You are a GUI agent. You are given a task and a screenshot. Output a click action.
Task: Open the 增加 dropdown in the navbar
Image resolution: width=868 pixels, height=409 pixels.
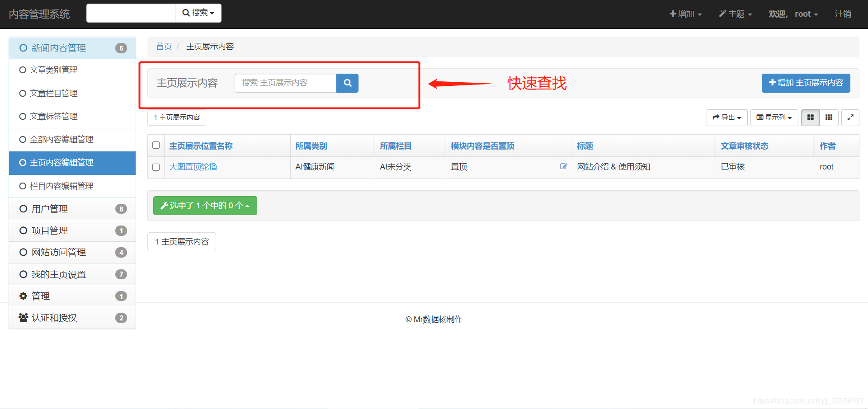(685, 14)
